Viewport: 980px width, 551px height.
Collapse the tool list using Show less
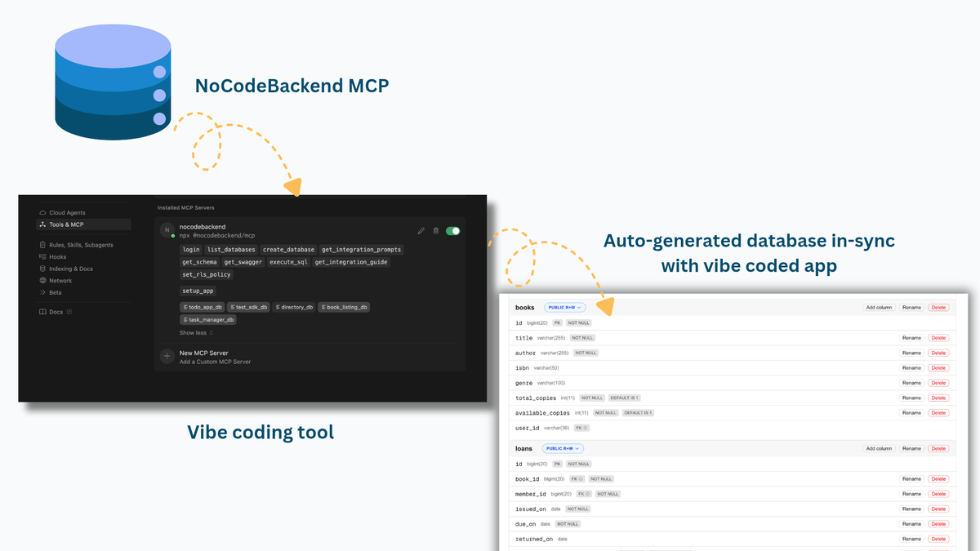(194, 332)
